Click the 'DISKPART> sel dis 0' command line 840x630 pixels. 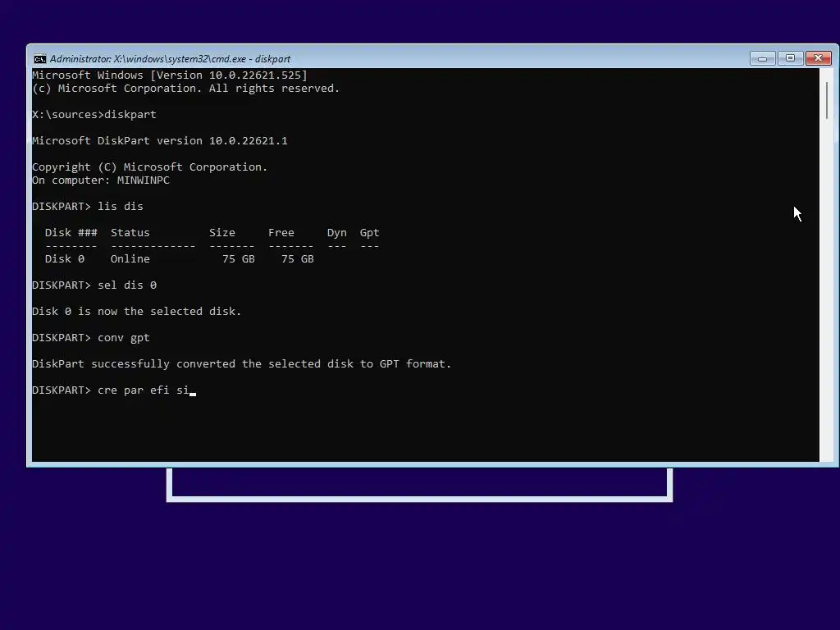[94, 285]
